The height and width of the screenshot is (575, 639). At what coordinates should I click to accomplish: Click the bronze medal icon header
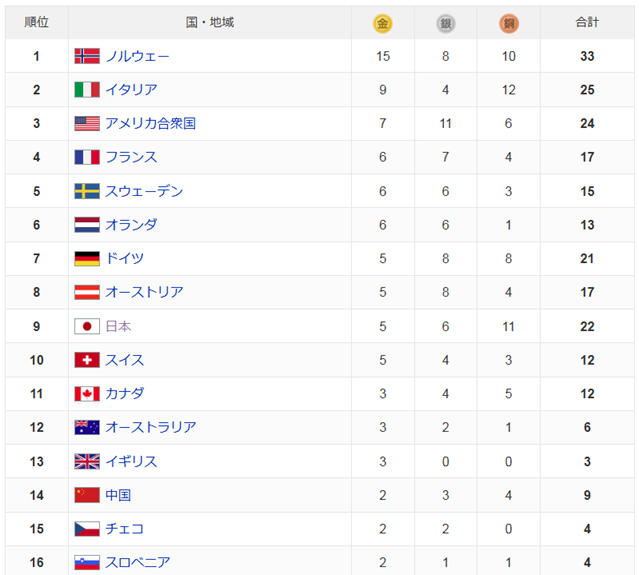click(509, 22)
